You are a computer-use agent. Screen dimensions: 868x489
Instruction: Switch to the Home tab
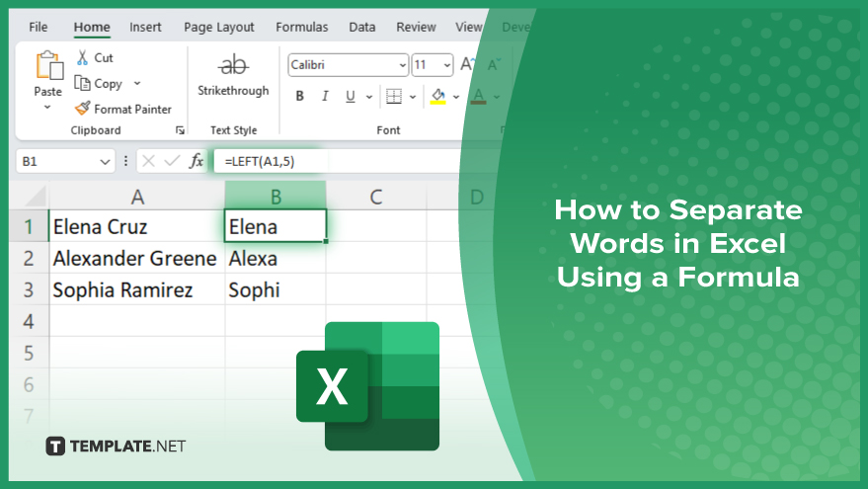(x=92, y=27)
